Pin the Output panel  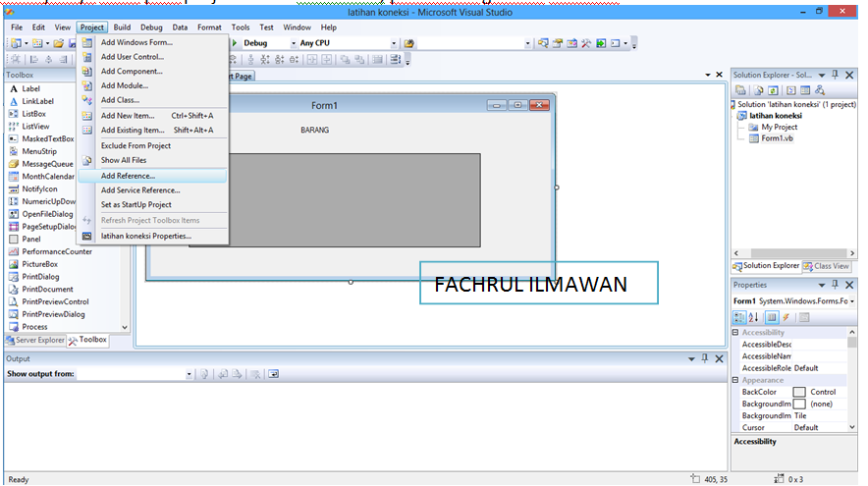pyautogui.click(x=705, y=358)
